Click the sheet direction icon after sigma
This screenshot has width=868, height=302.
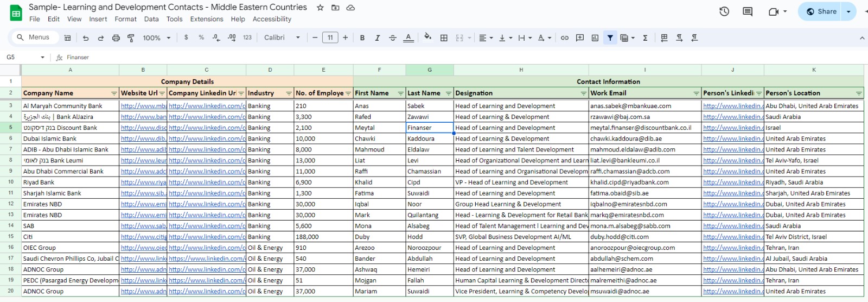(664, 37)
